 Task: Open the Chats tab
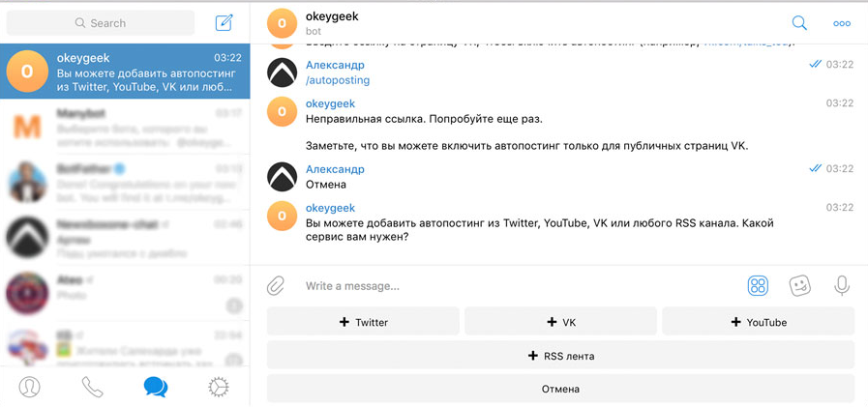tap(155, 387)
